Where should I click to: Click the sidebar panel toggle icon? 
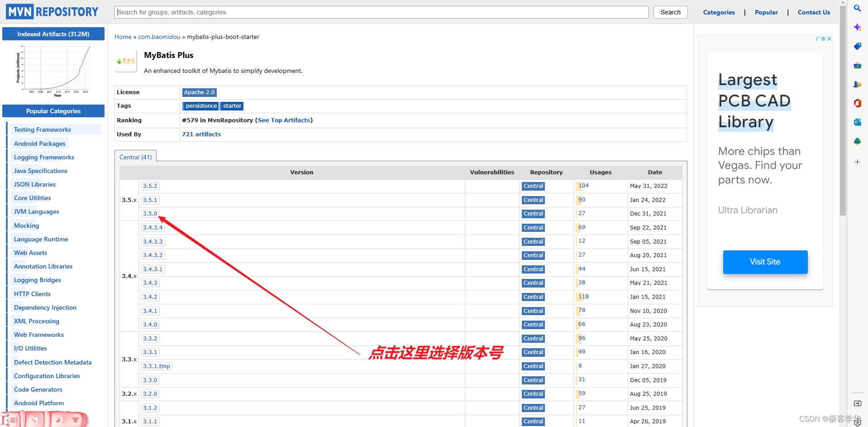857,403
